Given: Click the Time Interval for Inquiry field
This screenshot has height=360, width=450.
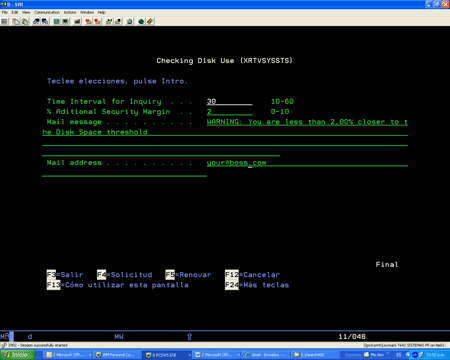Looking at the screenshot, I should coord(229,101).
